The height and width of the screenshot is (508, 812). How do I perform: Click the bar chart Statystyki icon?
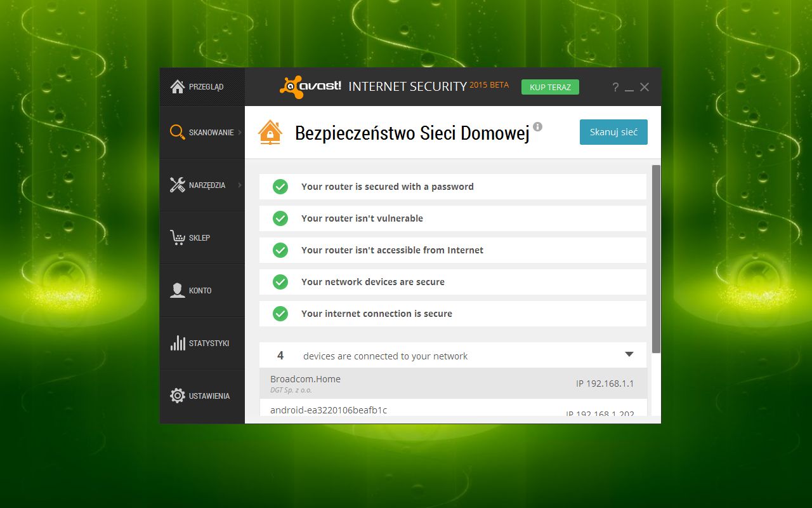(178, 343)
